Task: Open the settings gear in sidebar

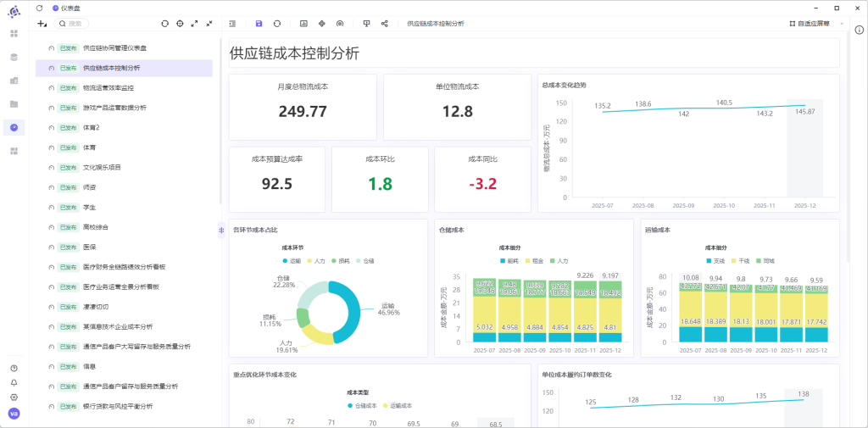Action: 14,397
